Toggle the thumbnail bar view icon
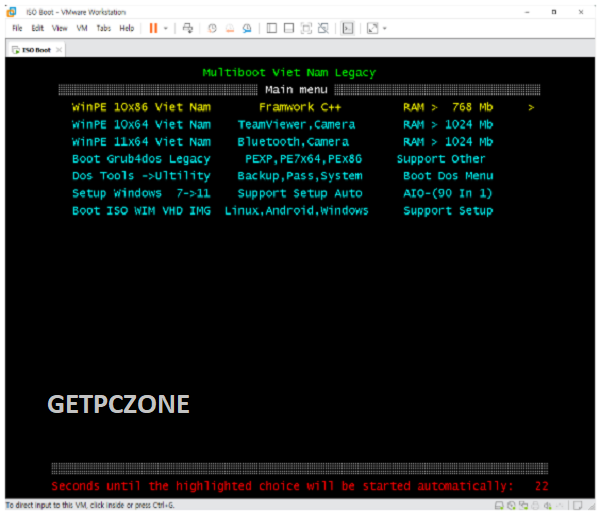Screen dimensions: 600x513 289,29
